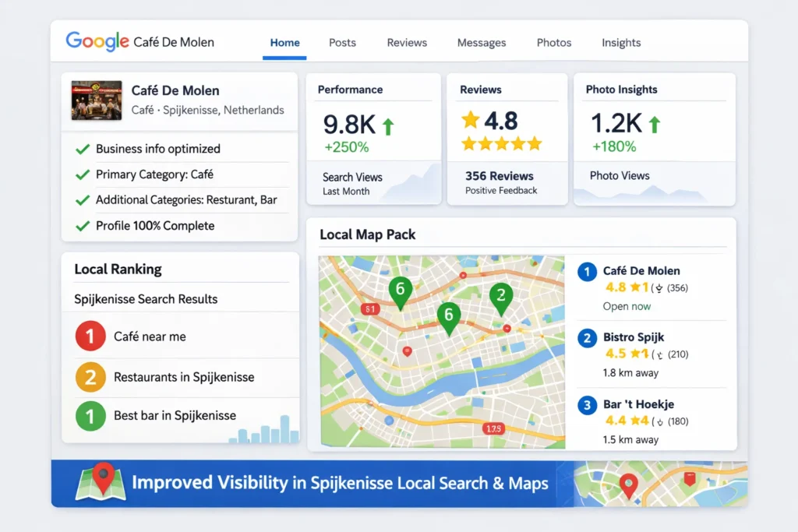
Task: Toggle the Business info optimized checkmark
Action: pos(82,148)
